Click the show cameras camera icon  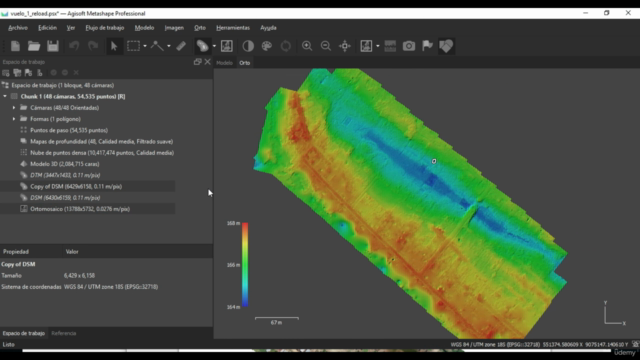coord(409,46)
